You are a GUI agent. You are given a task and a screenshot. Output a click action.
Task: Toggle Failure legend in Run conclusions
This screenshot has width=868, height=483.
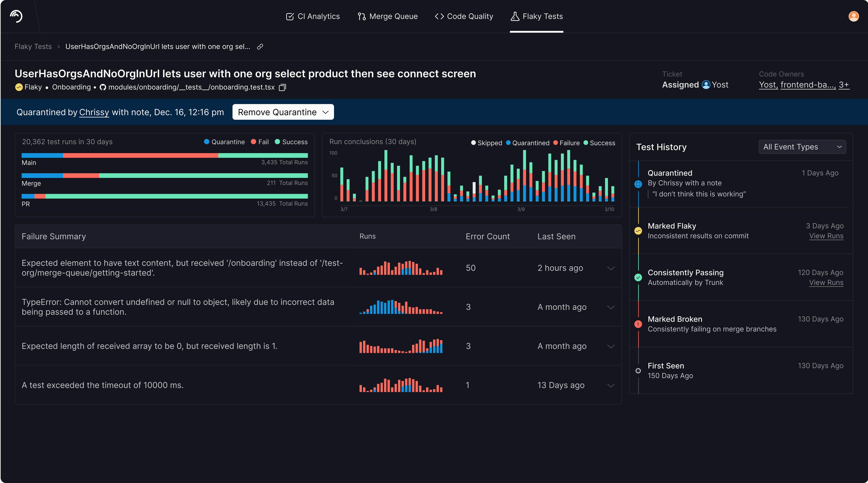(x=566, y=143)
